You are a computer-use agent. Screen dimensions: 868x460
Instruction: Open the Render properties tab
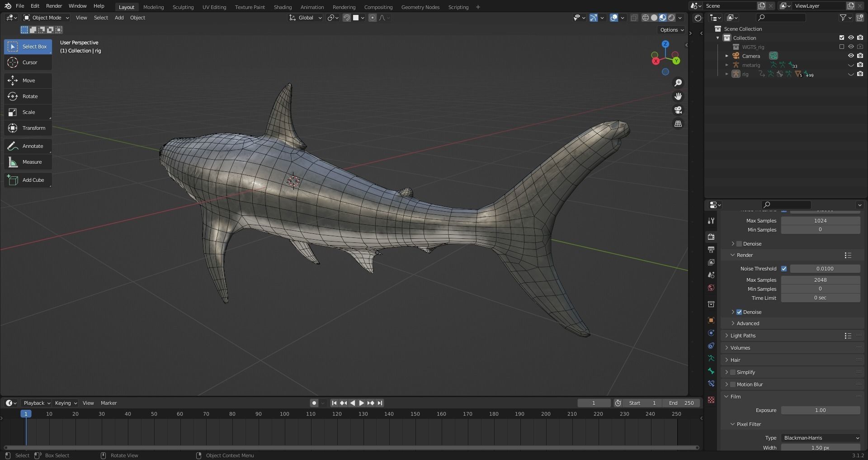[711, 237]
